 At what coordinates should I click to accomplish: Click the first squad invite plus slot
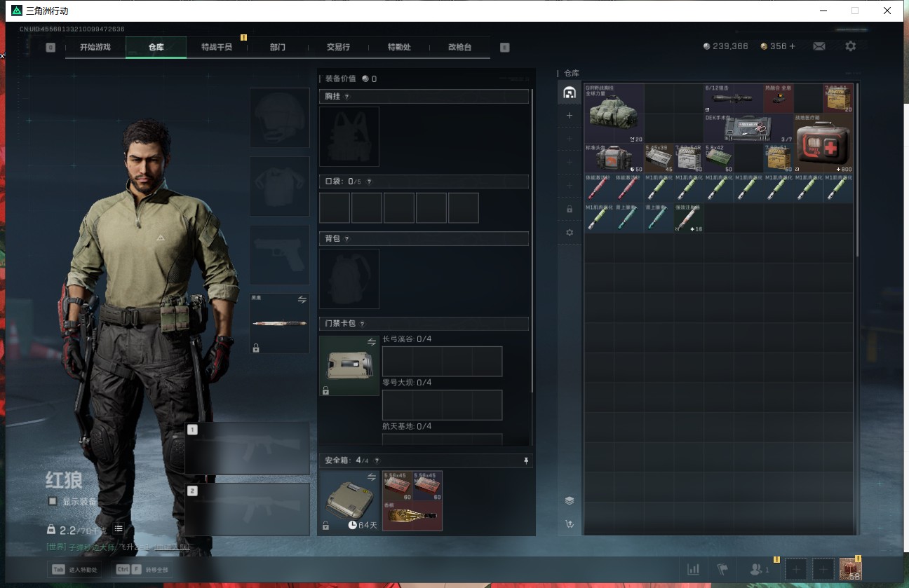coord(796,570)
